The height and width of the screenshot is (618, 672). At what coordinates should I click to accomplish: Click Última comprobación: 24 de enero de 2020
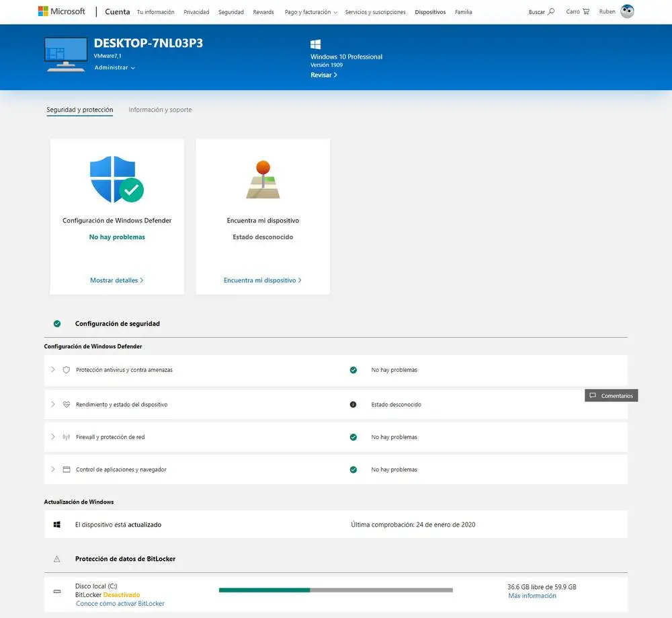[413, 525]
